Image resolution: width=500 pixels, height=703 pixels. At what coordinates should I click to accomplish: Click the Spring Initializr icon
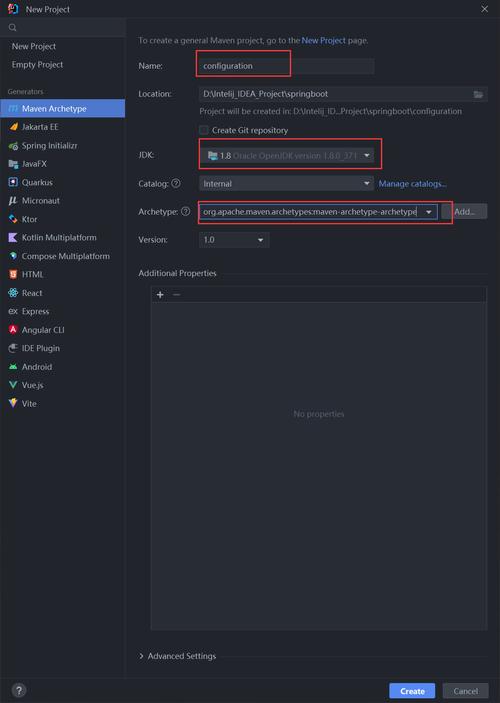click(x=13, y=146)
